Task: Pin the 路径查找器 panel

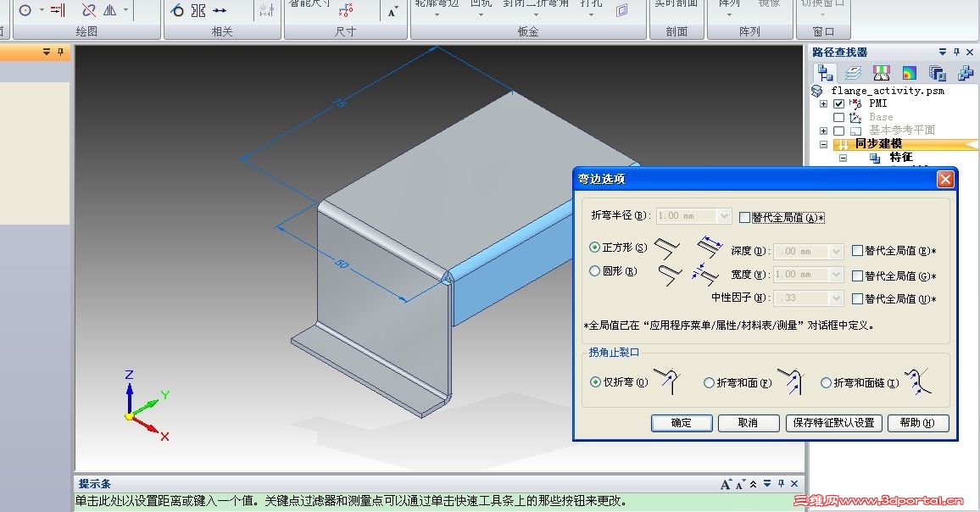Action: (x=956, y=53)
